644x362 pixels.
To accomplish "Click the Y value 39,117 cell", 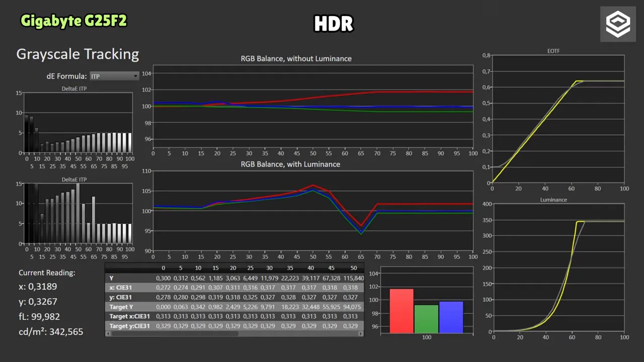I will coord(310,278).
